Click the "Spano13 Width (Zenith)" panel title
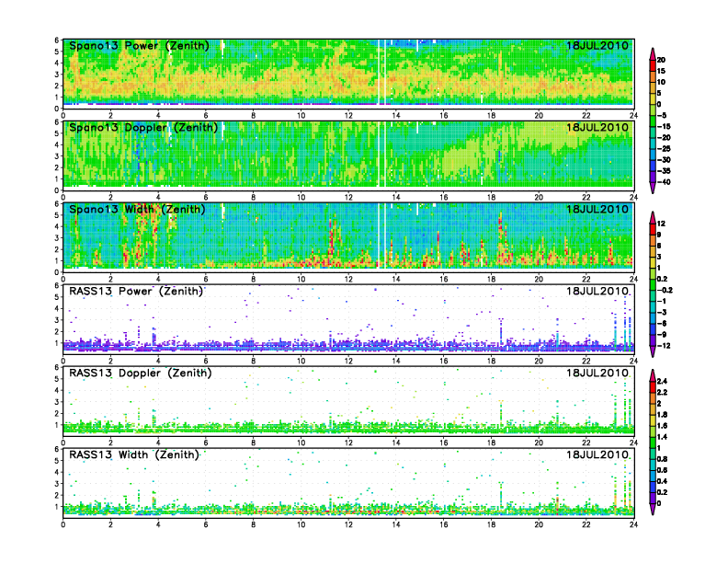Viewport: 728px width, 563px height. 138,210
